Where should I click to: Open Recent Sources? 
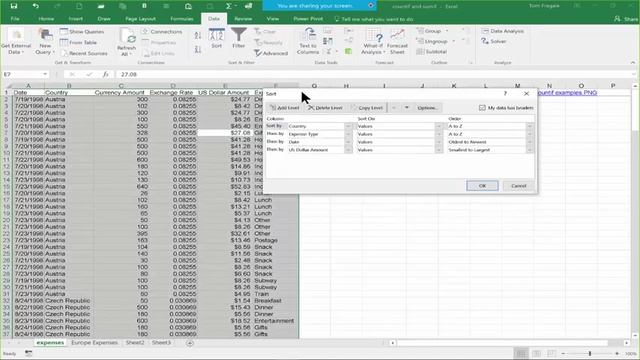84,53
